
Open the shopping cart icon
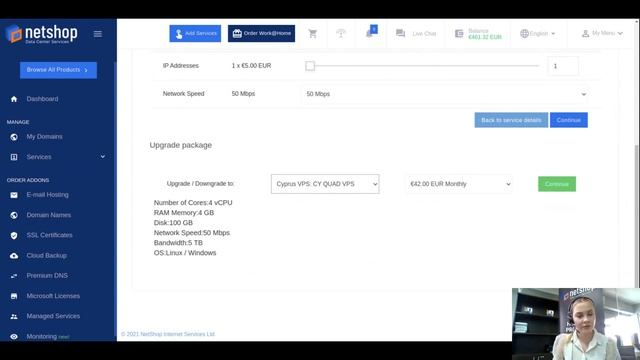pyautogui.click(x=313, y=33)
